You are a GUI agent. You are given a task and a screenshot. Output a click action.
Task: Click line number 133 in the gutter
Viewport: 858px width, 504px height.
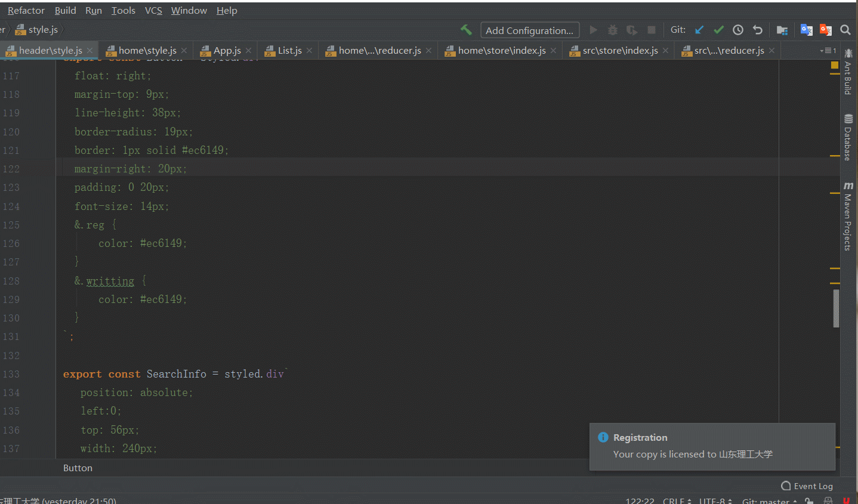click(11, 374)
